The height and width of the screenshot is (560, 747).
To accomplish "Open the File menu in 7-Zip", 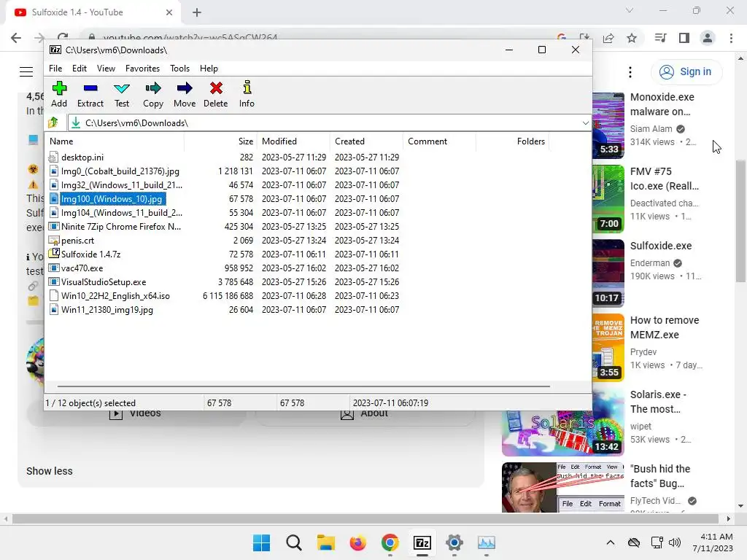I will pyautogui.click(x=55, y=69).
